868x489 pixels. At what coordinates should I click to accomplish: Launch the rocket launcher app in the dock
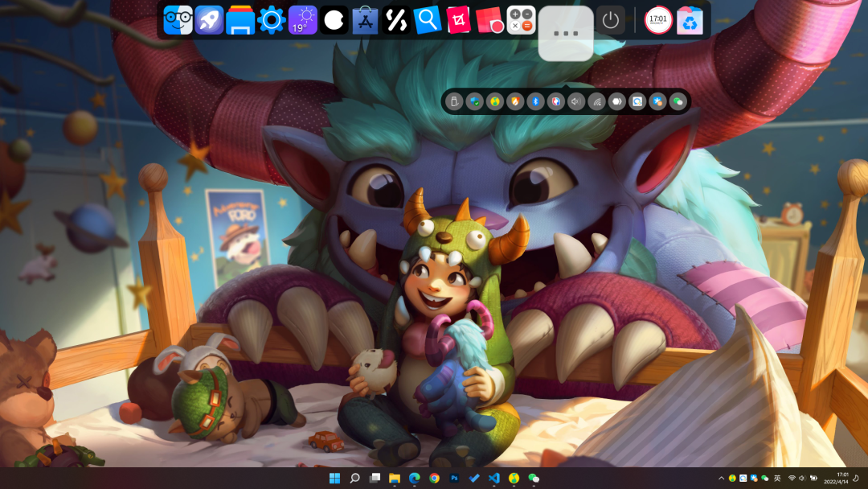pyautogui.click(x=209, y=20)
